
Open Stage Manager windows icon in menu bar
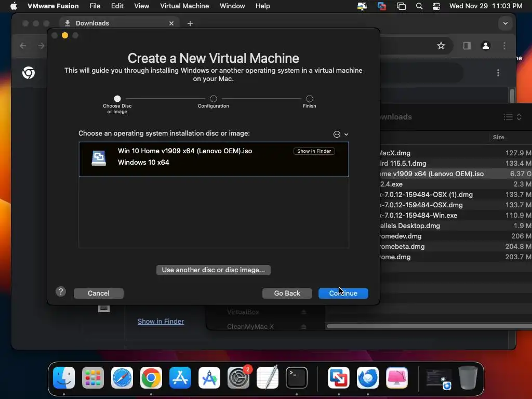point(402,6)
